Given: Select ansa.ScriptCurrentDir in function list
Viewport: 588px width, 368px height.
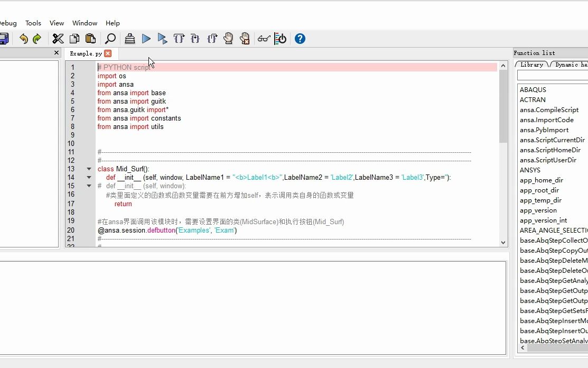Looking at the screenshot, I should 552,140.
